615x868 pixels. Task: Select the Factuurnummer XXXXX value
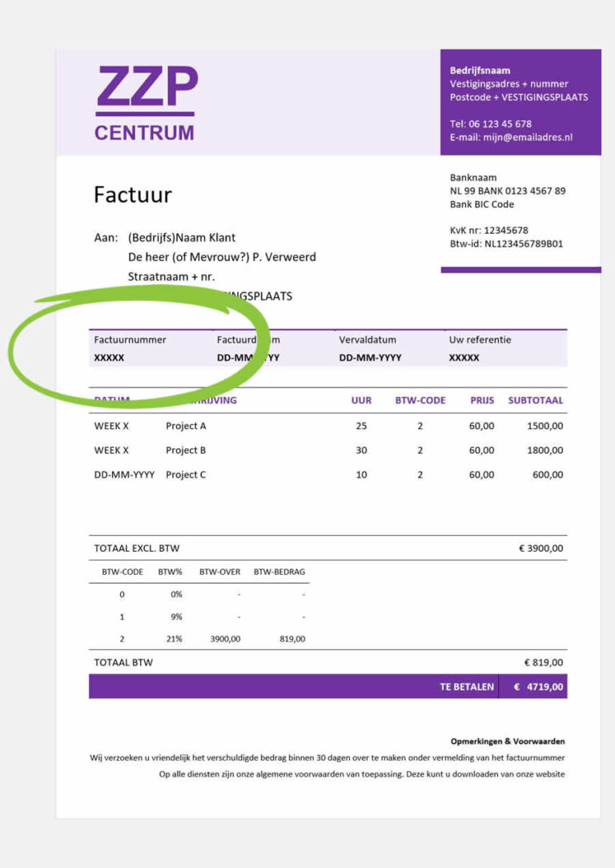pyautogui.click(x=109, y=358)
